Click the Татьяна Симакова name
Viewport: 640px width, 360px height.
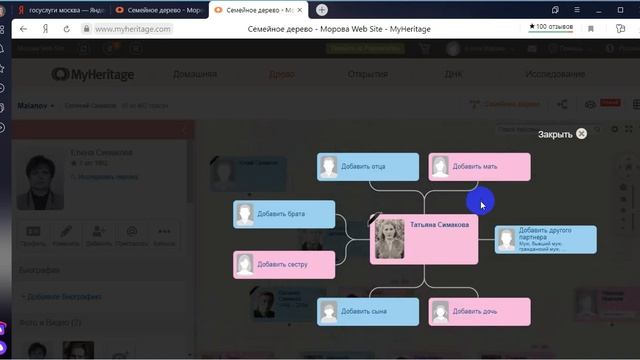439,224
